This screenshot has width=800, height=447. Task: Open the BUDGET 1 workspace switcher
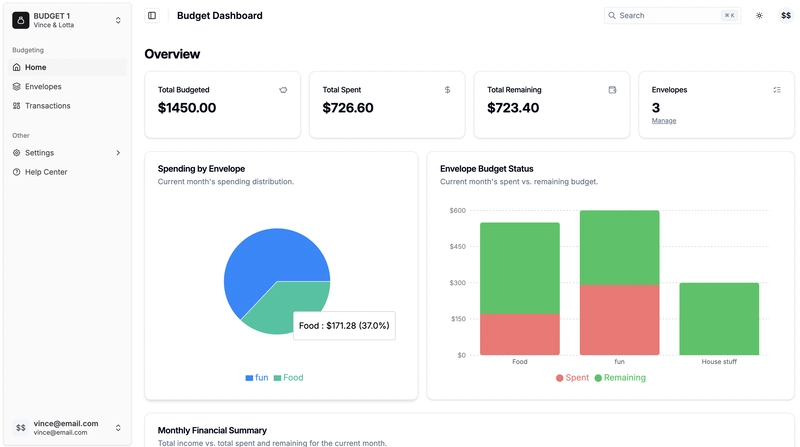(67, 20)
